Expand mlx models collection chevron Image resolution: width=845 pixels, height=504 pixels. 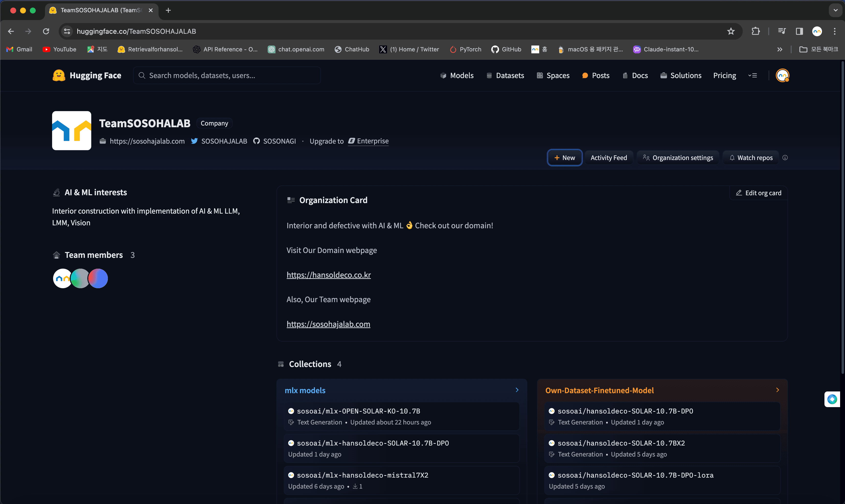pos(517,390)
